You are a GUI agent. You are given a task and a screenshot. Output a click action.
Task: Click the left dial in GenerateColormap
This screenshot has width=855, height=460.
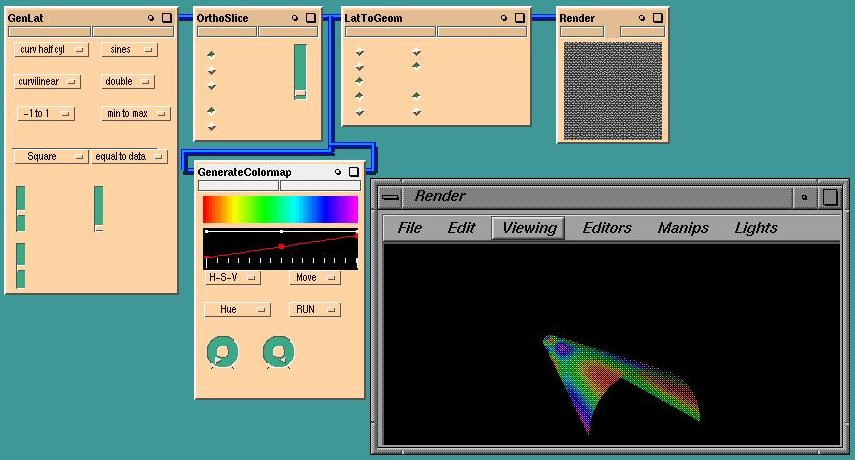pos(223,351)
